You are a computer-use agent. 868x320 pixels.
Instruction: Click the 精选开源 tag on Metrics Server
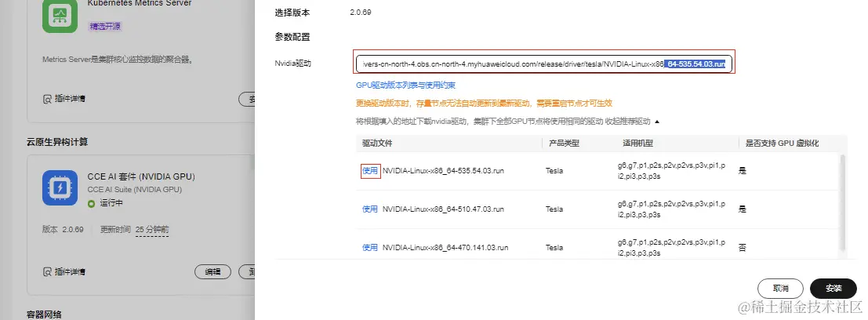click(104, 26)
